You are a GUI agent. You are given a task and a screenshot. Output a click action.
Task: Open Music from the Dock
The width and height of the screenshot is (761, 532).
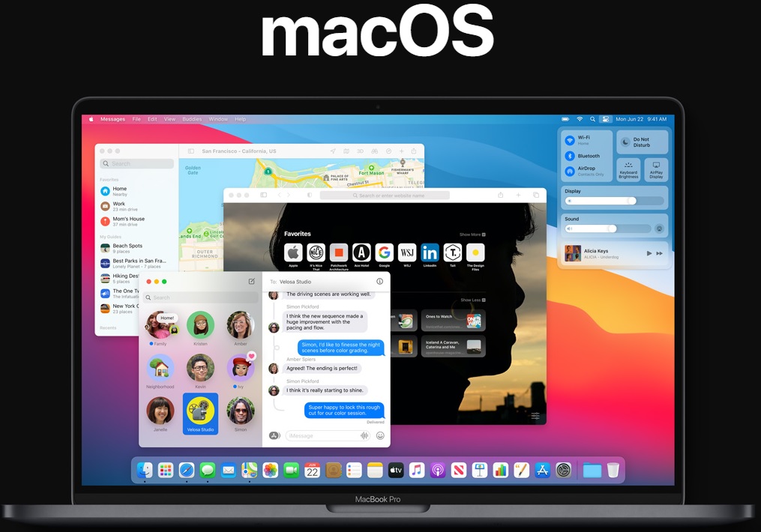tap(417, 470)
